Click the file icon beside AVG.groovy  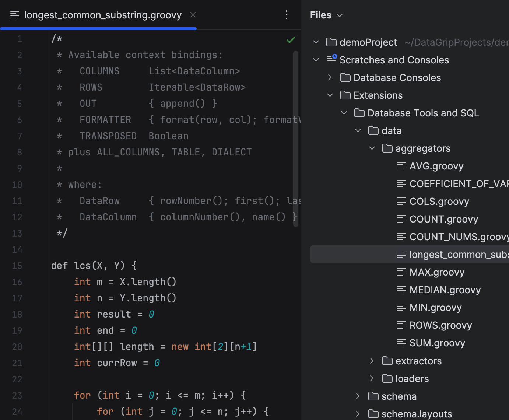click(x=401, y=166)
